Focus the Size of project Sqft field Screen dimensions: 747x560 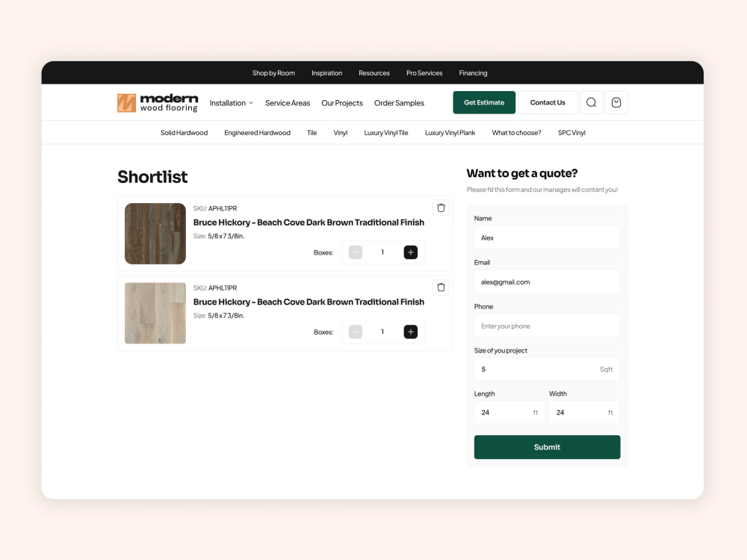click(547, 369)
